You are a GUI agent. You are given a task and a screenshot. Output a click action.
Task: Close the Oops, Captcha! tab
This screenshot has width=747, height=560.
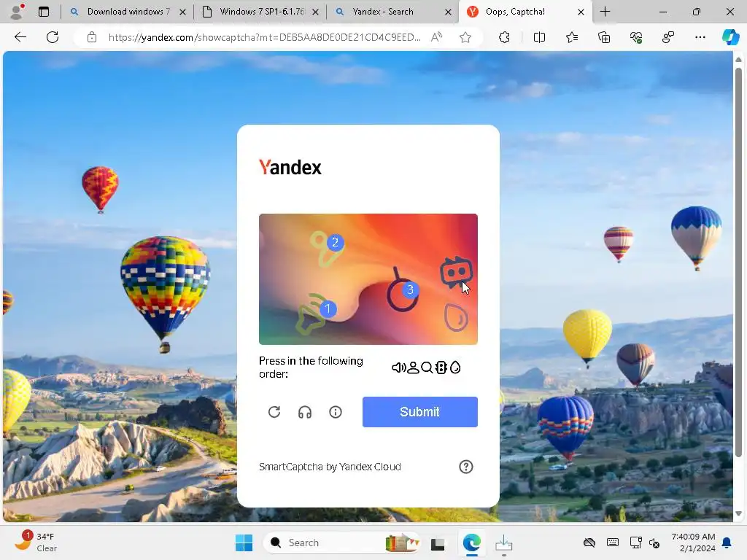[581, 12]
